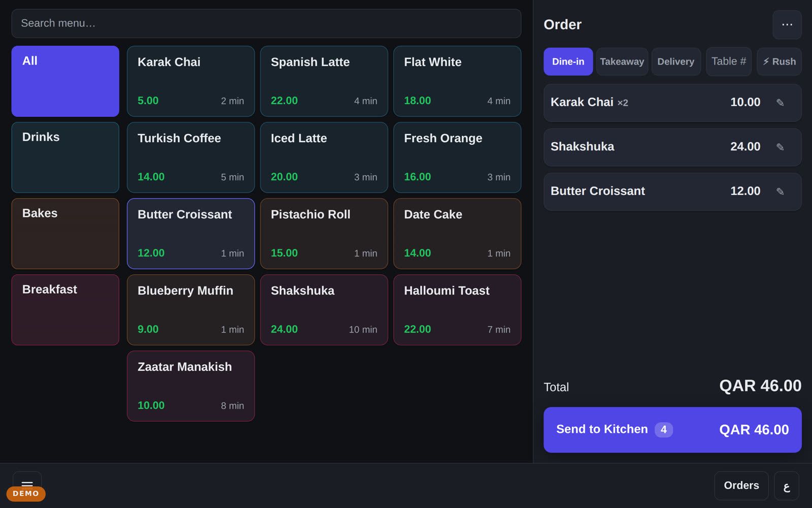Select Takeaway order type
The image size is (812, 508).
tap(622, 61)
